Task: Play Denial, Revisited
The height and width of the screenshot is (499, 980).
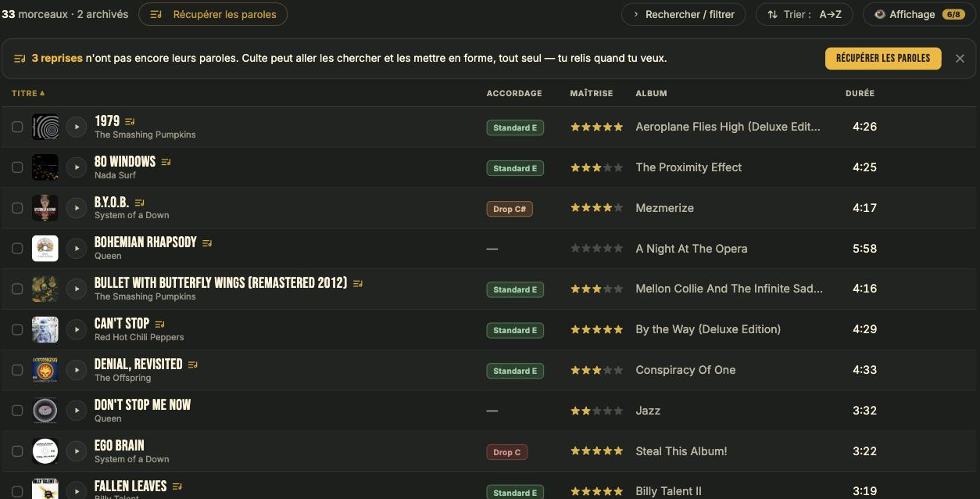Action: pos(76,371)
